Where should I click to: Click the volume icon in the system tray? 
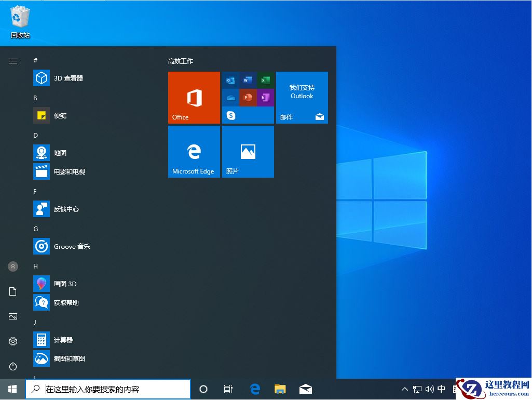tap(430, 389)
